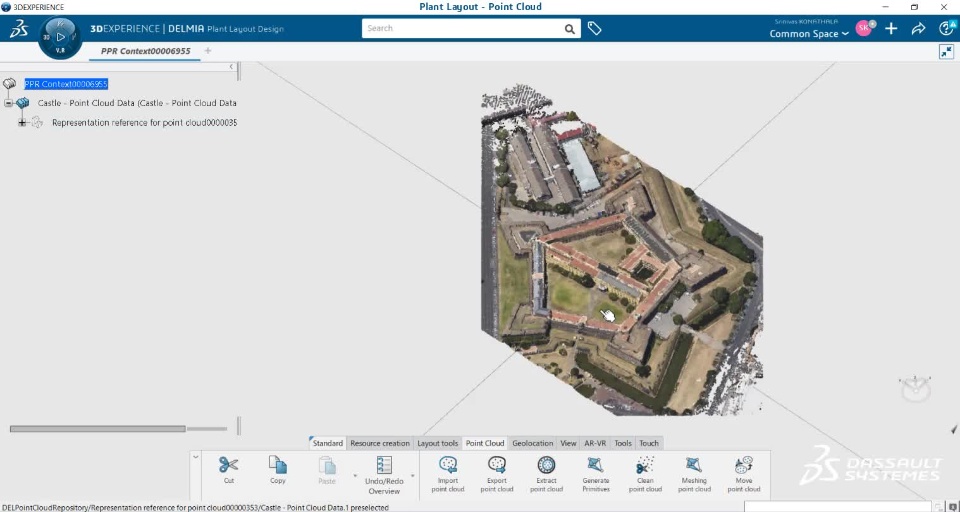
Task: Open the 3DEXPERIENCE compass
Action: tap(59, 37)
